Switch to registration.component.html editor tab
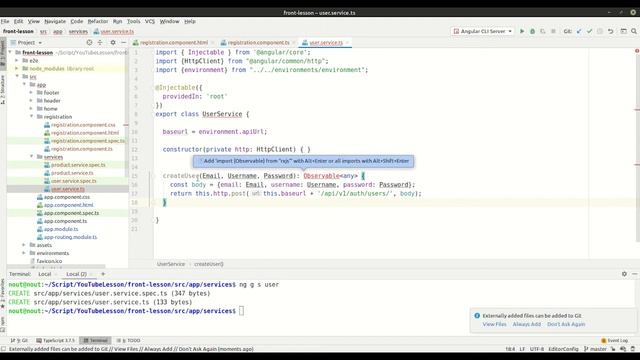 [x=173, y=42]
